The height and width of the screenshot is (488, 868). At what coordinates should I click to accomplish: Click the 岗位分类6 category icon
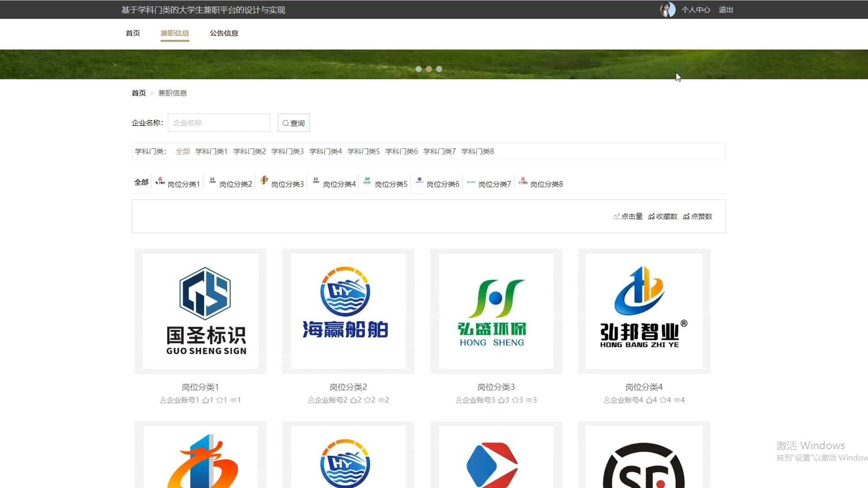coord(420,181)
